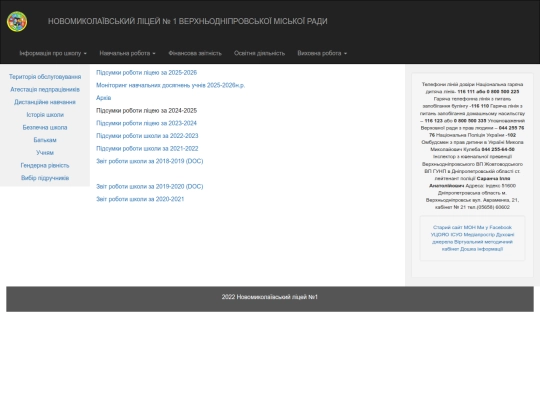The height and width of the screenshot is (405, 540).
Task: Open Вибір підручників in the sidebar
Action: pos(45,178)
